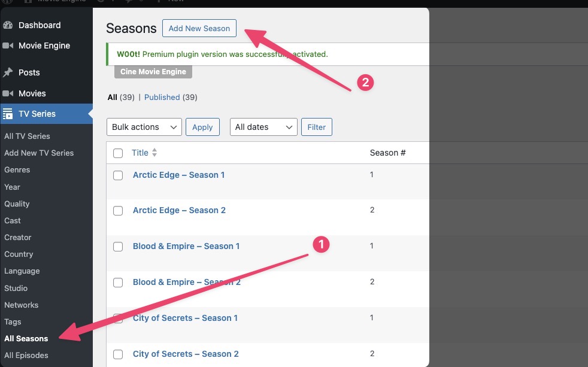Show only Published seasons
Image resolution: width=588 pixels, height=367 pixels.
(x=162, y=97)
